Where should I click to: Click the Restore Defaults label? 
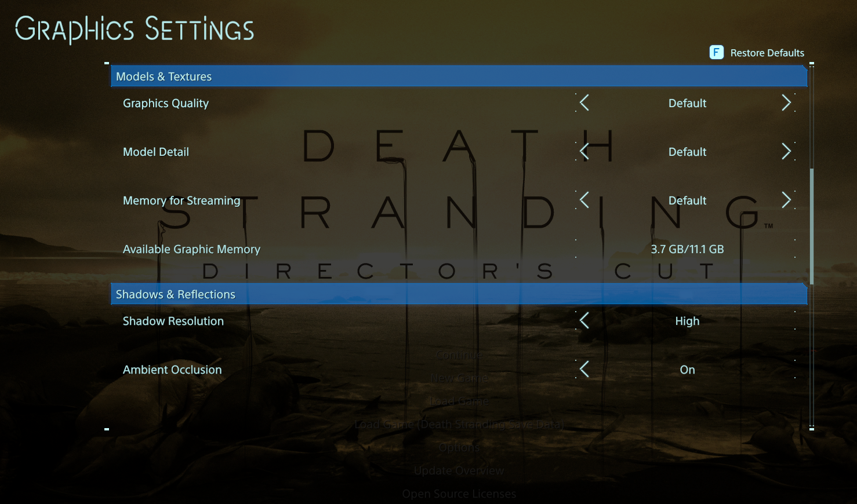767,53
